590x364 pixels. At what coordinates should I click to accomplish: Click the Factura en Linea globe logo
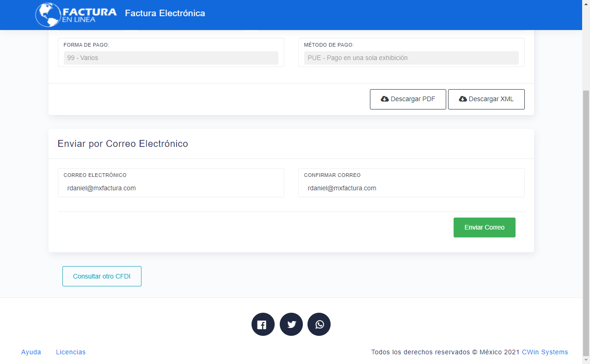coord(48,14)
